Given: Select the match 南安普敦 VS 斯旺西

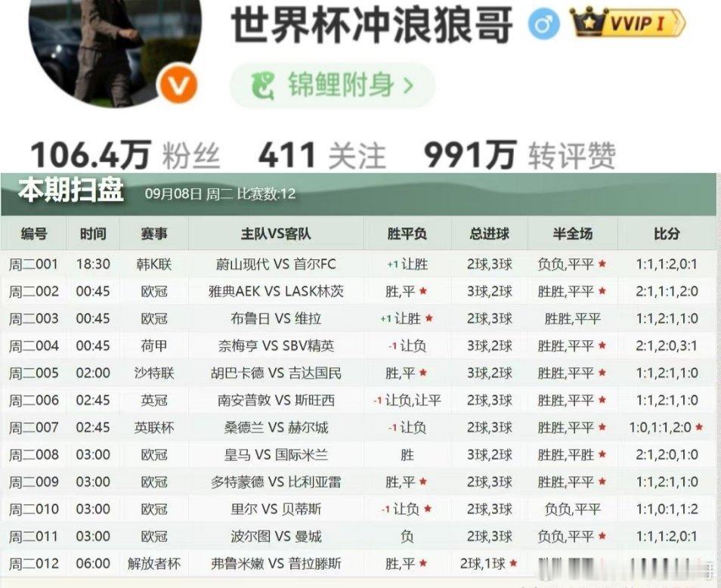Looking at the screenshot, I should point(276,401).
